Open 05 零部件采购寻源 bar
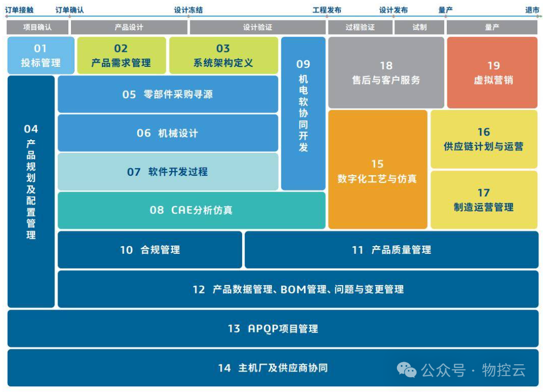 pyautogui.click(x=168, y=94)
